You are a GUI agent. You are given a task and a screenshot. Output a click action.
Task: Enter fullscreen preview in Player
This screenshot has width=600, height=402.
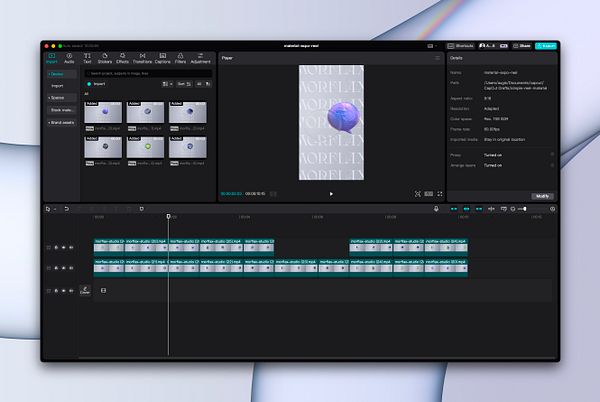pos(439,194)
